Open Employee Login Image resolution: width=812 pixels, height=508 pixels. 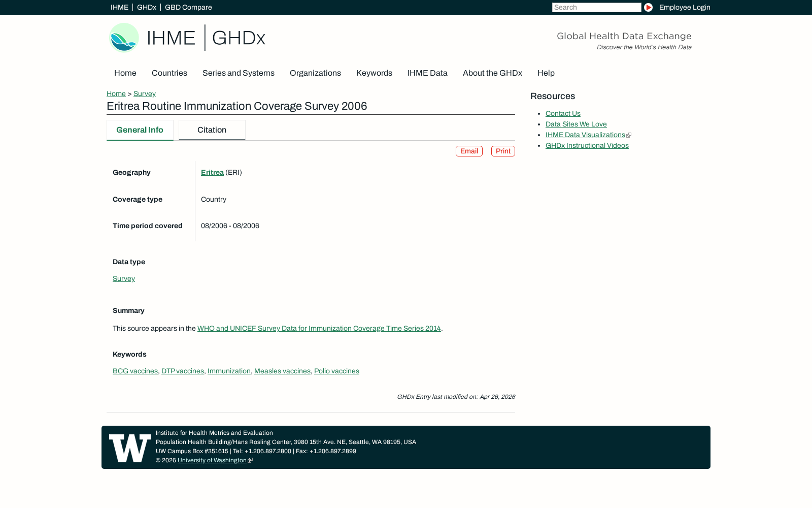click(x=685, y=8)
